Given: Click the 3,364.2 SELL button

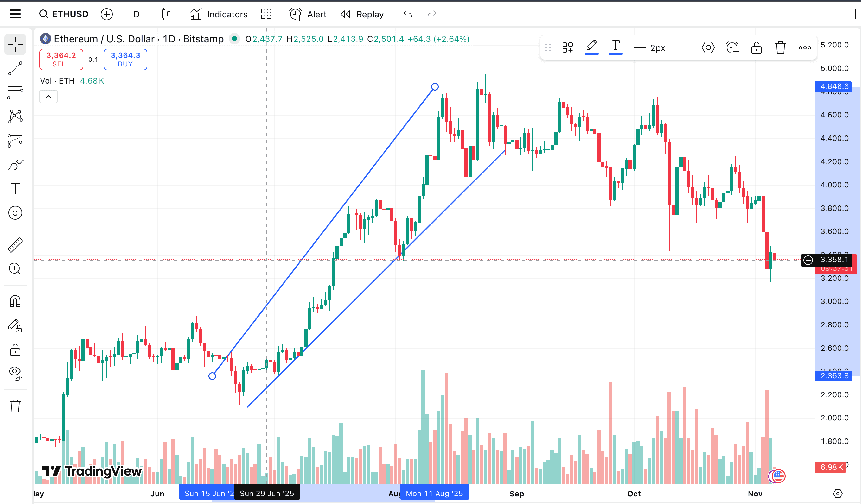Looking at the screenshot, I should [x=61, y=60].
